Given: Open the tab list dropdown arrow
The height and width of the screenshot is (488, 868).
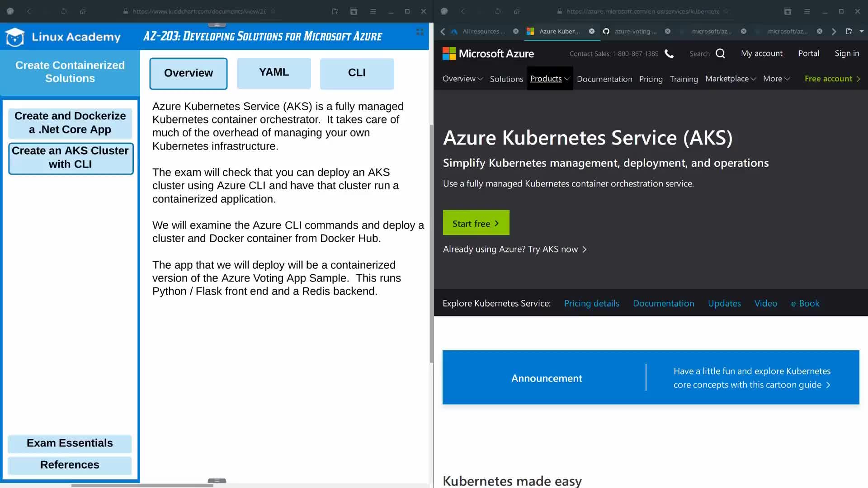Looking at the screenshot, I should [x=861, y=31].
